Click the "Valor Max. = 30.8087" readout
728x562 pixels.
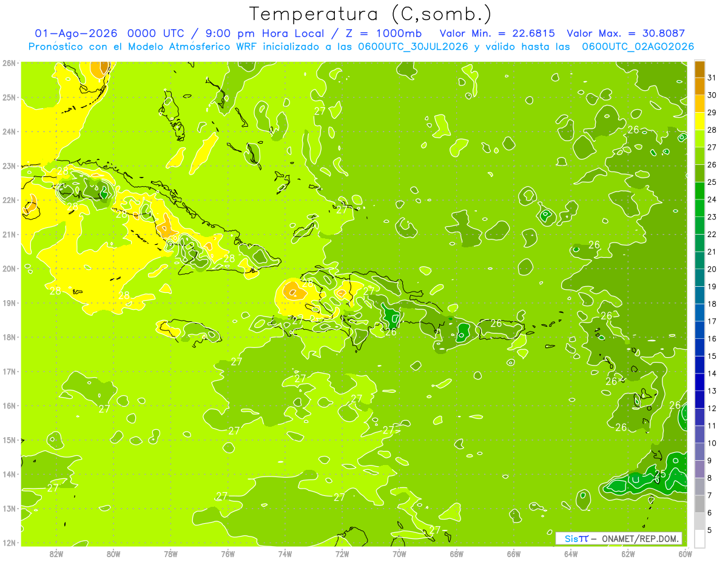pos(625,33)
